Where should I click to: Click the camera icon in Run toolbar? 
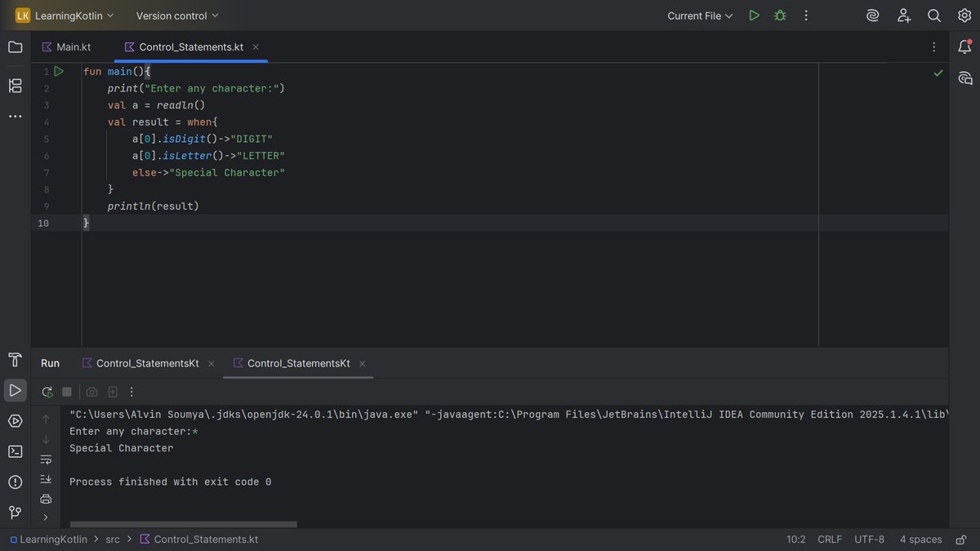[91, 392]
